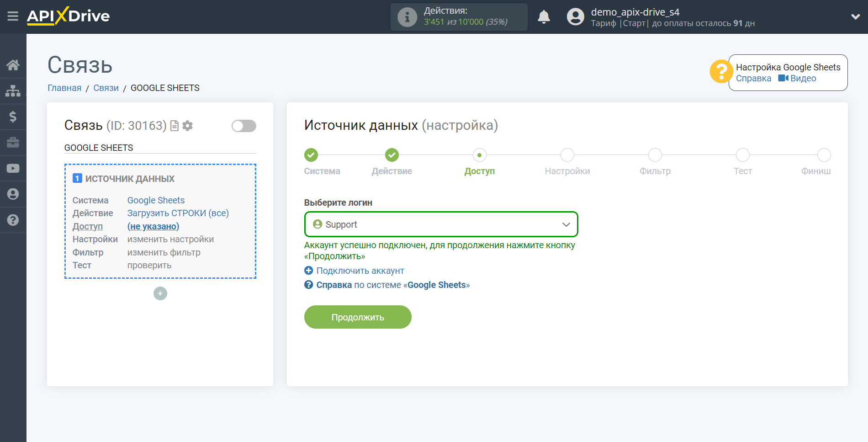Select Финиш step in wizard
Viewport: 868px width, 442px height.
[824, 155]
